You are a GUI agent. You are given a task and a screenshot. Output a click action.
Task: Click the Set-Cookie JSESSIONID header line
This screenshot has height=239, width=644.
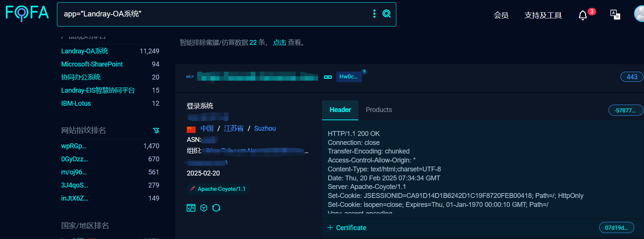pyautogui.click(x=455, y=196)
